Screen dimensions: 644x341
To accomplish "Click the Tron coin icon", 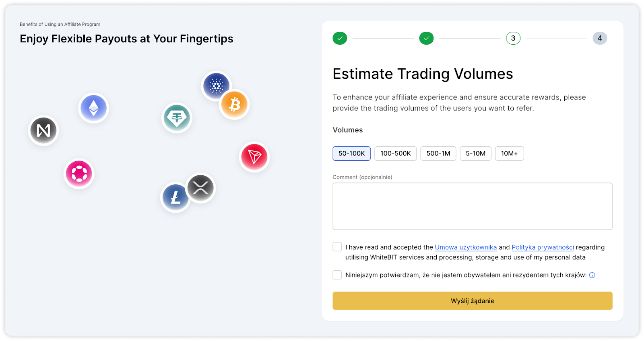I will pos(254,157).
